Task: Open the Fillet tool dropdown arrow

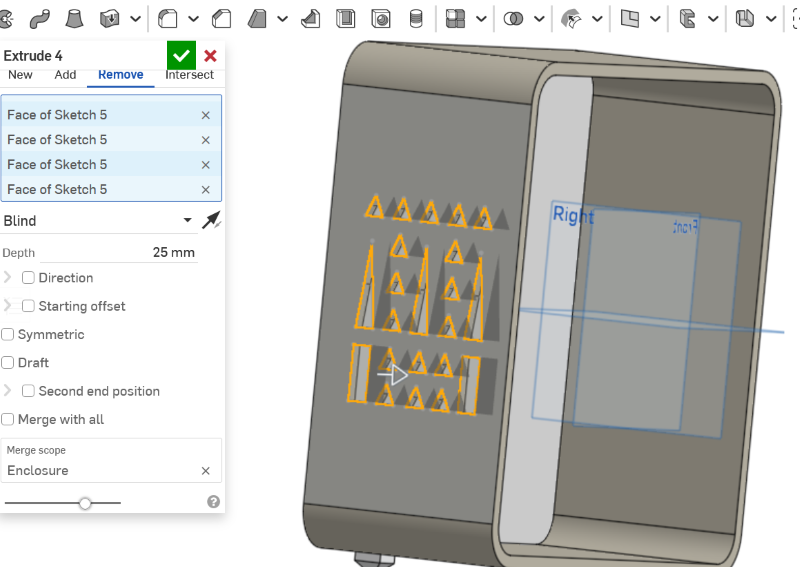Action: click(193, 19)
